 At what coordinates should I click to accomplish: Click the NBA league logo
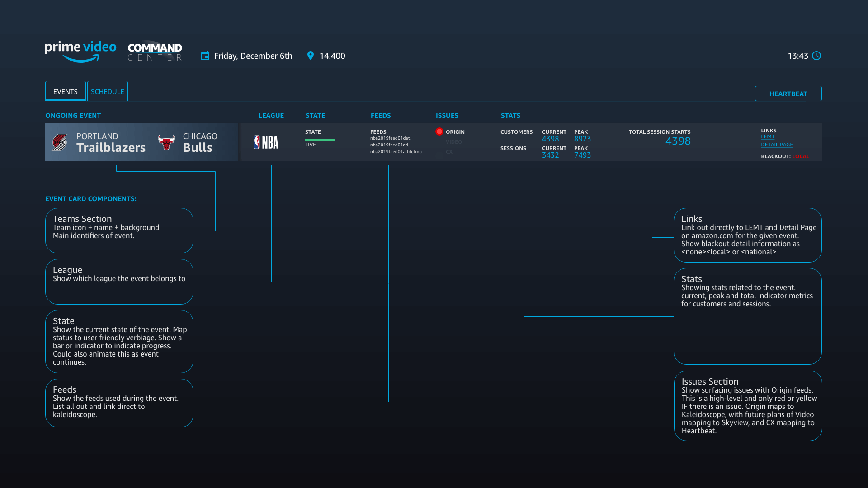coord(266,142)
